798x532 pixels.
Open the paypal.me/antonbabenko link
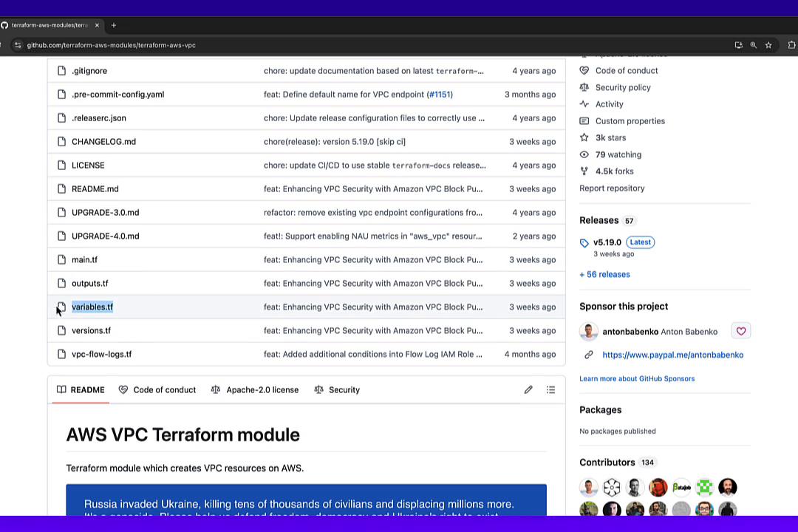click(673, 355)
